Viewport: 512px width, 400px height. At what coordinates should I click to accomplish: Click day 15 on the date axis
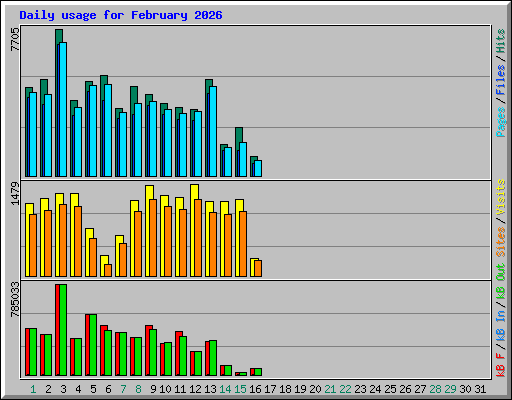tap(240, 389)
